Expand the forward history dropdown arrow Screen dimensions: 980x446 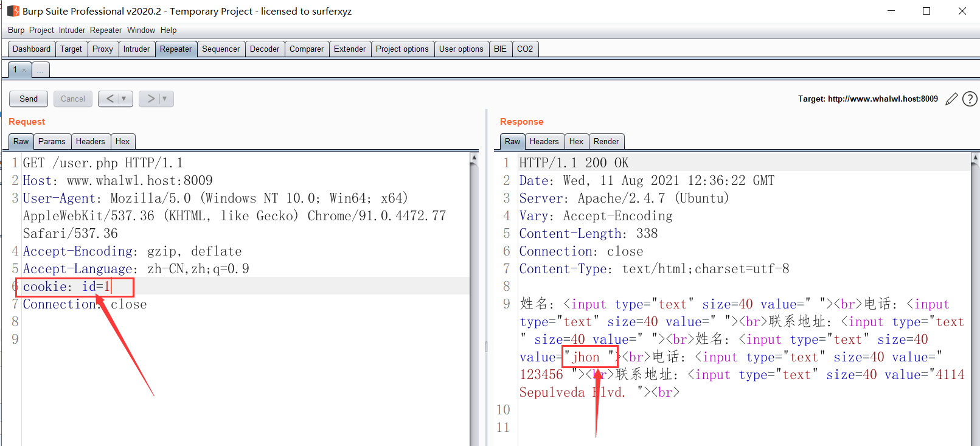pyautogui.click(x=165, y=99)
